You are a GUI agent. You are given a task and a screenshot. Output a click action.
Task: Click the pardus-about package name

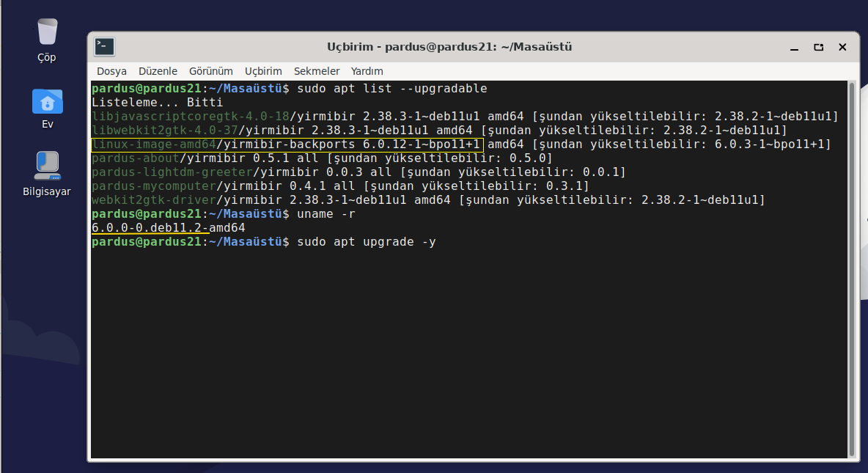click(x=136, y=158)
